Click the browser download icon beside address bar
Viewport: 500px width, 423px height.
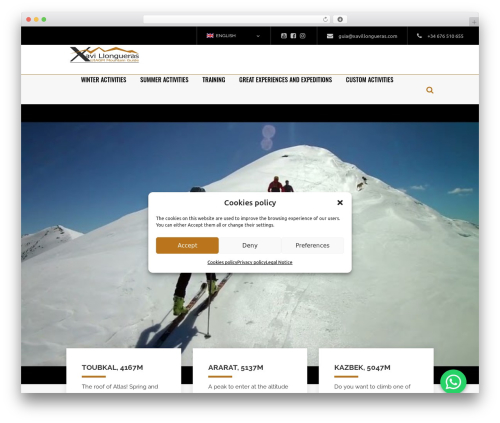point(340,19)
